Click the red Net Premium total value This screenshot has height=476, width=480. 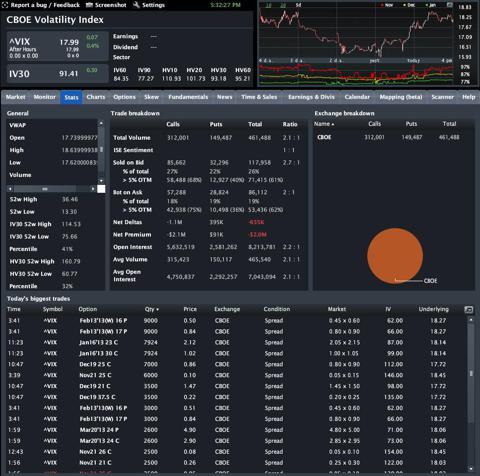(x=257, y=235)
